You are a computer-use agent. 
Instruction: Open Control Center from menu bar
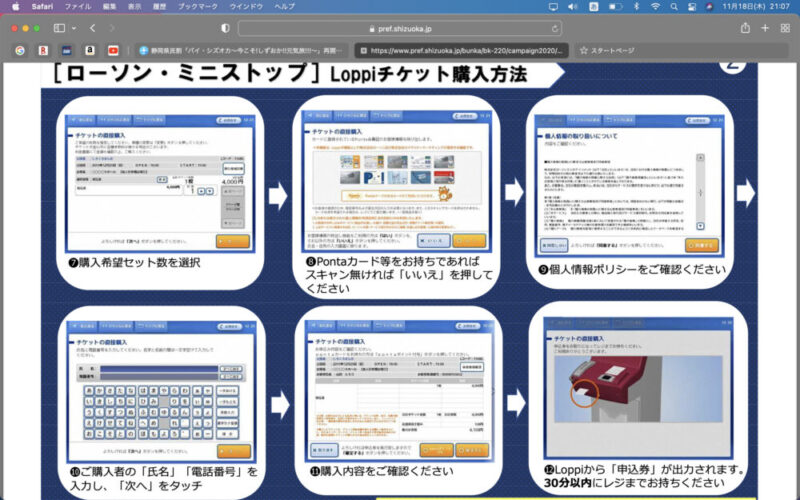[x=692, y=7]
